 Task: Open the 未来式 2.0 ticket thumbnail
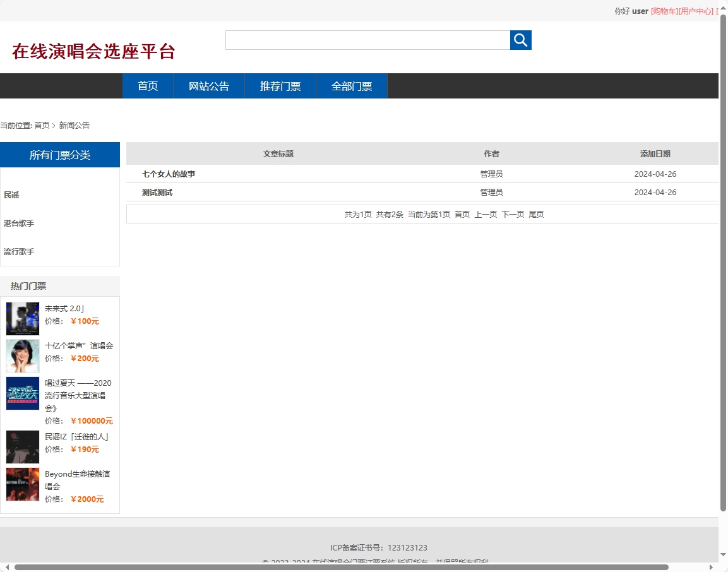(22, 318)
